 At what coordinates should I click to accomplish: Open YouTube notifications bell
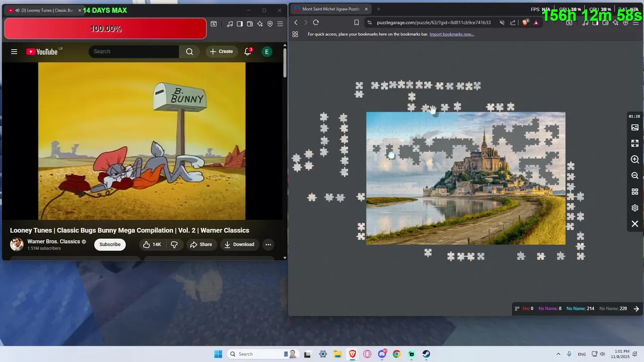coord(248,51)
